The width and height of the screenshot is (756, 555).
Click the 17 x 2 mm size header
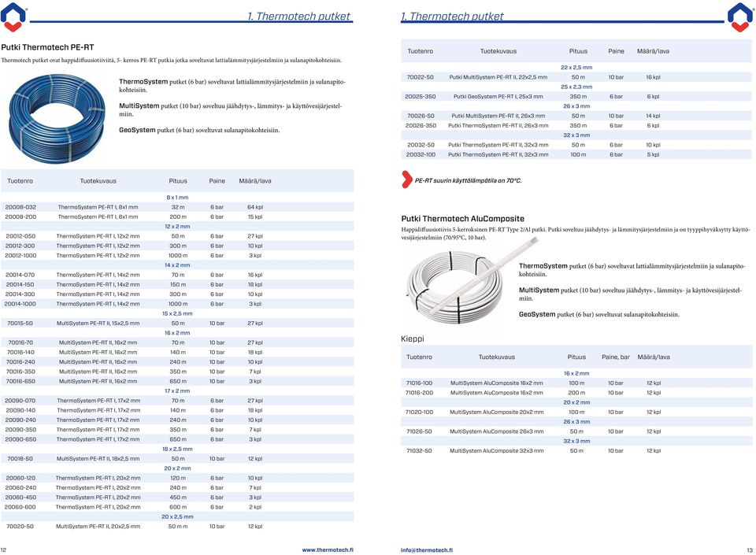pyautogui.click(x=177, y=390)
